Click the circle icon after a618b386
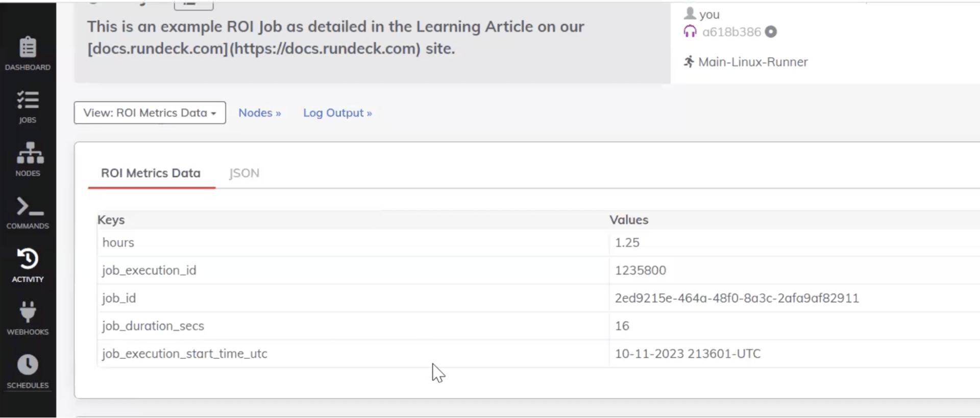Viewport: 980px width, 418px height. [771, 32]
